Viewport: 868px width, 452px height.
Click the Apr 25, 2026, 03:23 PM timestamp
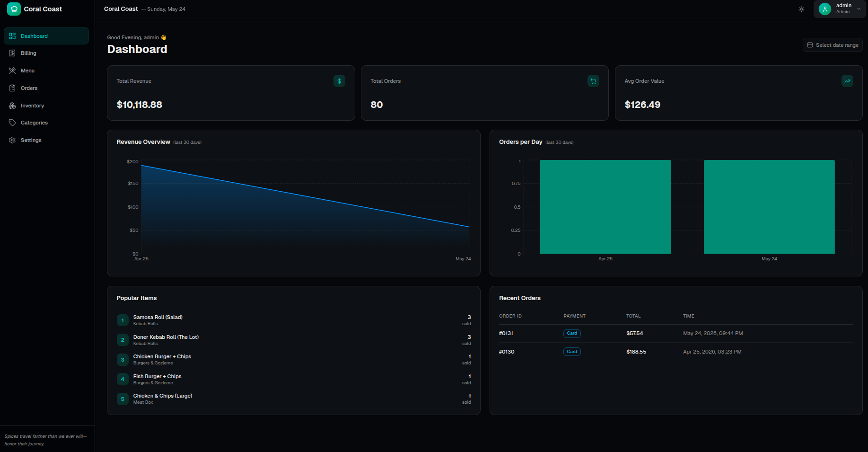pyautogui.click(x=712, y=352)
